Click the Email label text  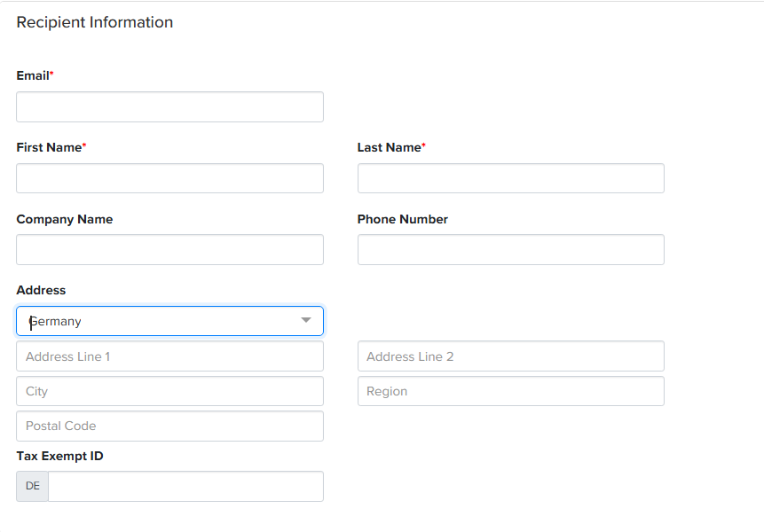(35, 76)
